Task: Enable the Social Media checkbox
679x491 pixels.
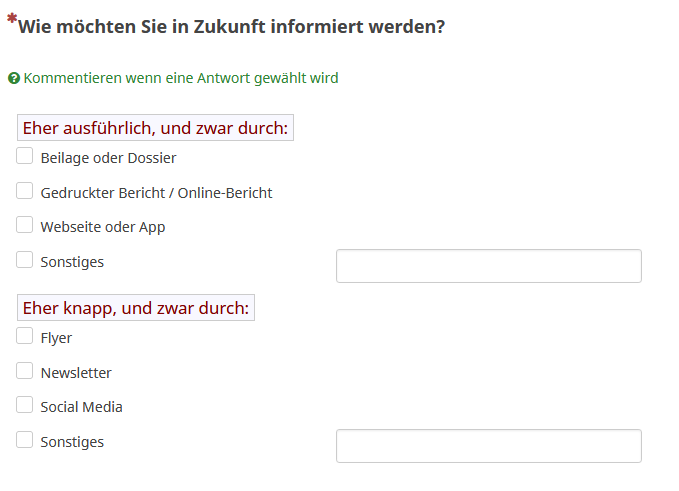Action: 25,405
